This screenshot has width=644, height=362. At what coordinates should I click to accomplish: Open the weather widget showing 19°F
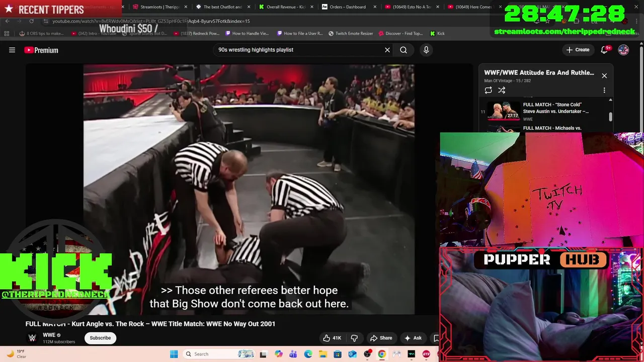[x=15, y=354]
